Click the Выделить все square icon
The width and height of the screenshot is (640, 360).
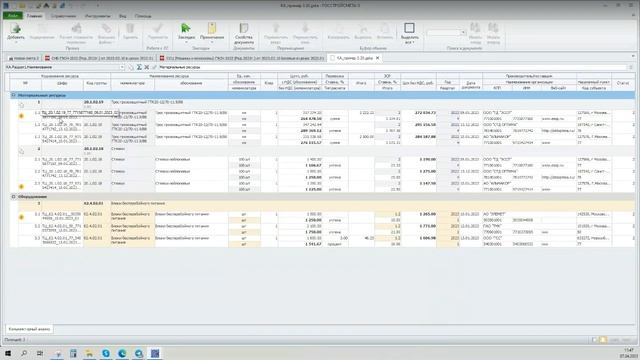409,28
